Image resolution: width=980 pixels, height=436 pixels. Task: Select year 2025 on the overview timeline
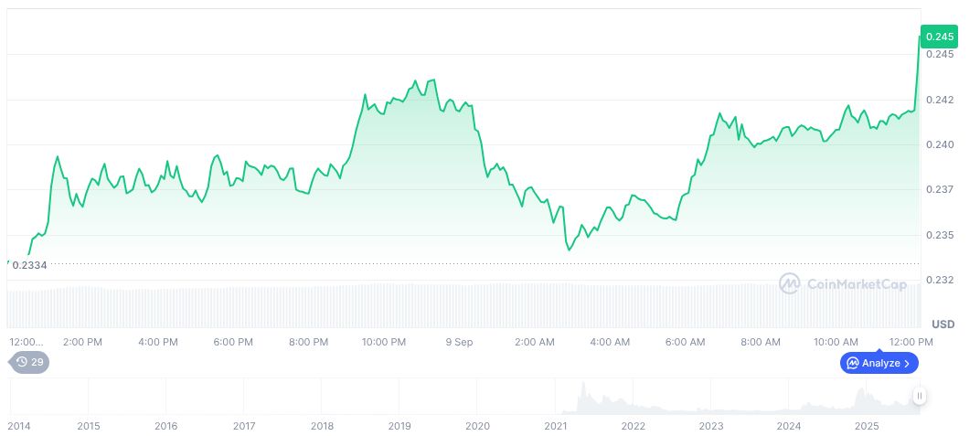[x=867, y=426]
